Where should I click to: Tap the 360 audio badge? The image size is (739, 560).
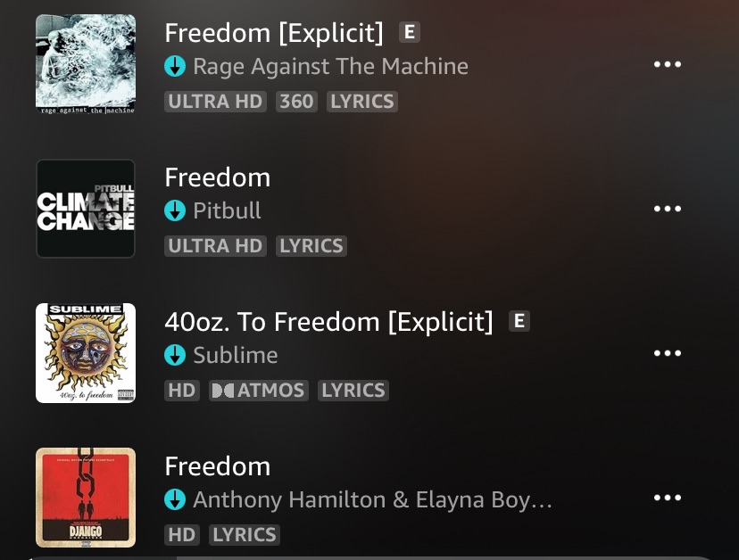tap(296, 102)
